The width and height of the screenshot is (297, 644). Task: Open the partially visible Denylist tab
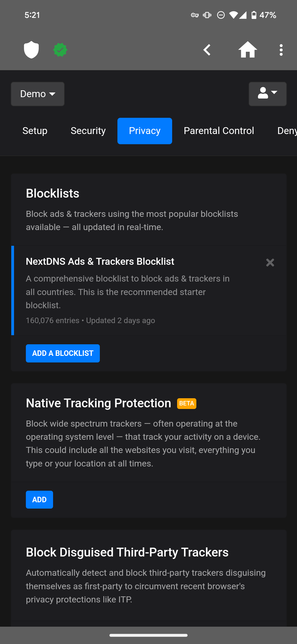pos(287,131)
